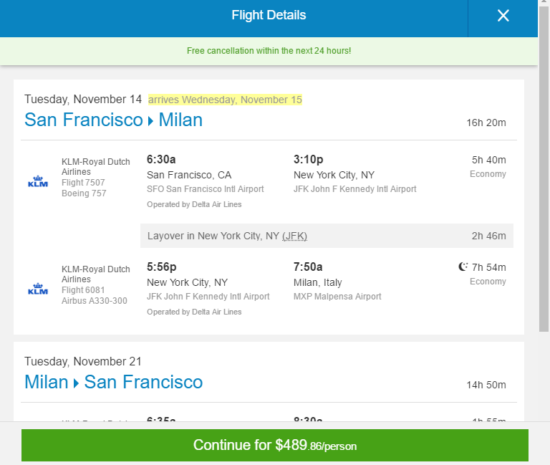This screenshot has width=550, height=465.
Task: Continue for $489.86 per person
Action: tap(275, 445)
